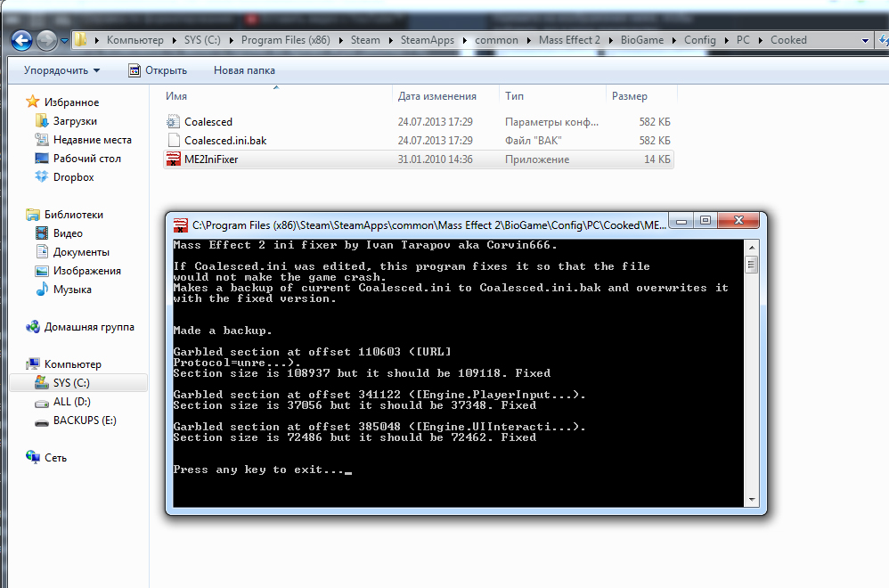
Task: Open the Музыка library
Action: pos(72,290)
